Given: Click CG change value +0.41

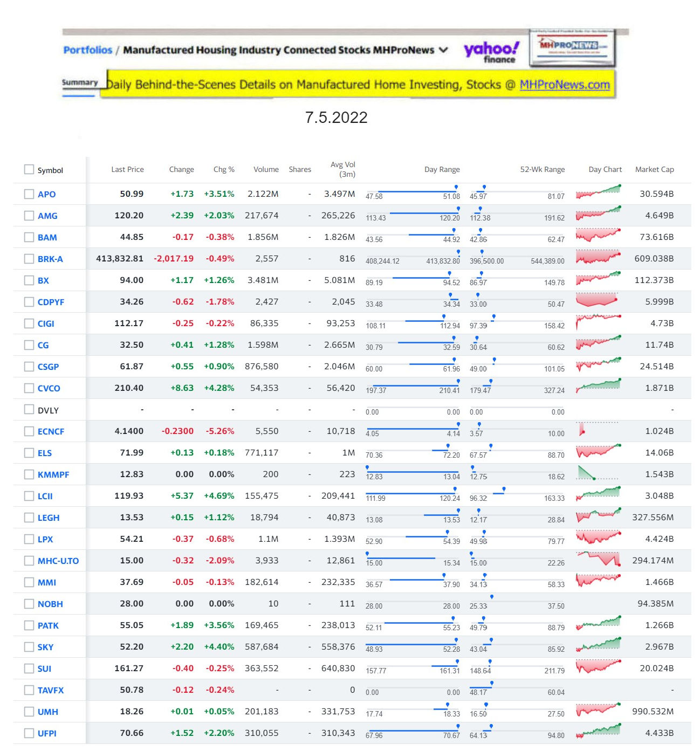Looking at the screenshot, I should tap(182, 345).
